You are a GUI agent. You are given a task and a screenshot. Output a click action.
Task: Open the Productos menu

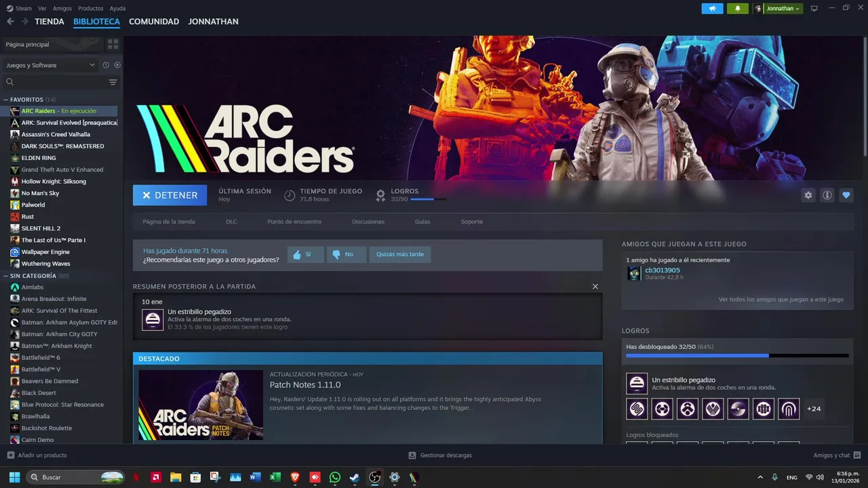pos(91,8)
